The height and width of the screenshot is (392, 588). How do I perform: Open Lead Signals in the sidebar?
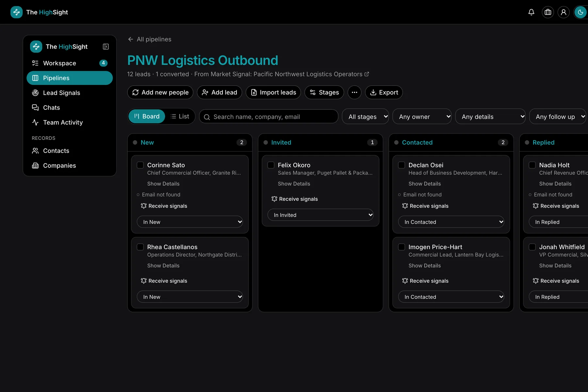tap(70, 93)
